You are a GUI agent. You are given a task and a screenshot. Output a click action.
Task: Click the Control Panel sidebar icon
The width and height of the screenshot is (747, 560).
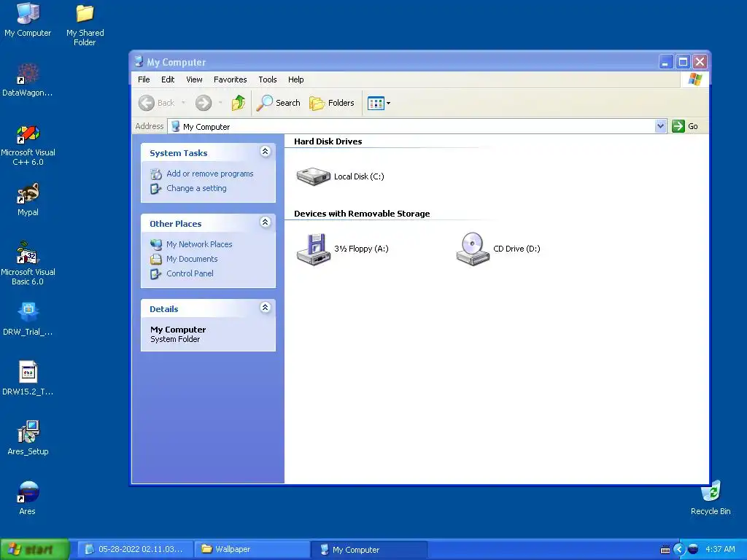click(156, 274)
